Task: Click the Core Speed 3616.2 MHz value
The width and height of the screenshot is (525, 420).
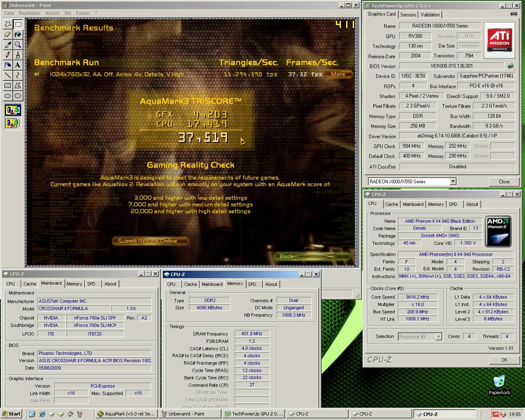Action: pos(418,297)
